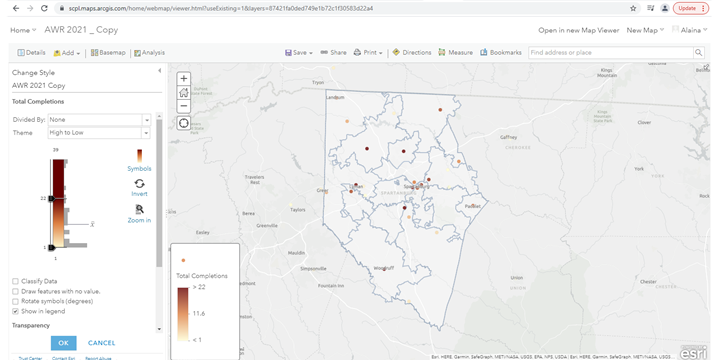Confirm style with OK button
The height and width of the screenshot is (360, 712).
(64, 343)
